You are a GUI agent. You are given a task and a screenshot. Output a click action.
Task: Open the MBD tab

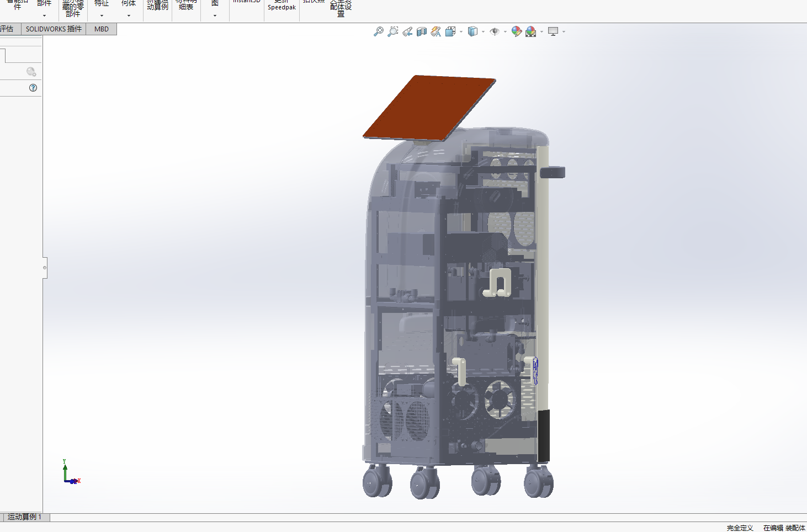(x=102, y=29)
